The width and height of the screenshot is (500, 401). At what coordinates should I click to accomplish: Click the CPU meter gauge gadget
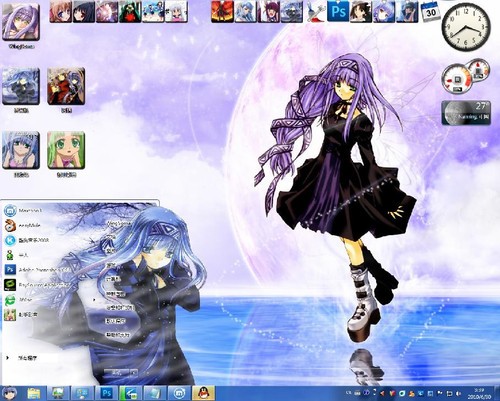457,79
